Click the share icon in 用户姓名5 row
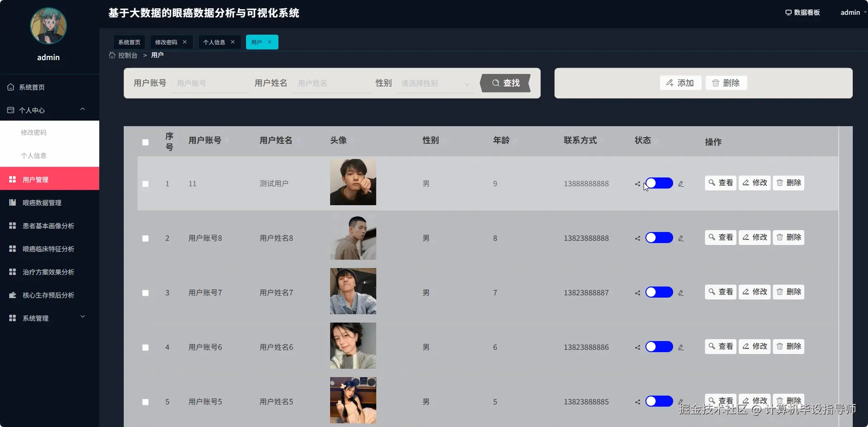This screenshot has width=868, height=427. click(x=638, y=402)
